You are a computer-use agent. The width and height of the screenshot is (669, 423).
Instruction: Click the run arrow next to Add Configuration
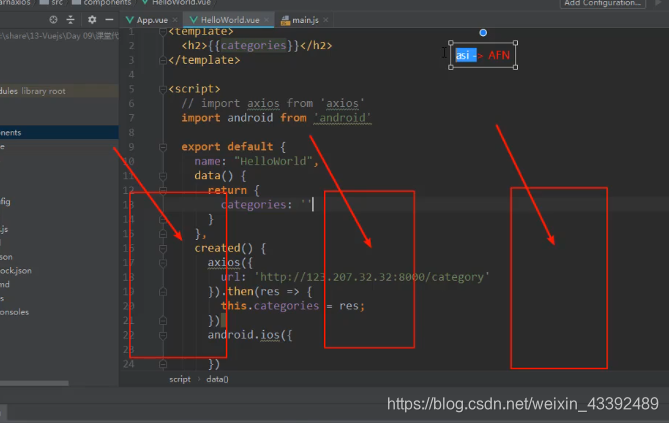coord(657,3)
